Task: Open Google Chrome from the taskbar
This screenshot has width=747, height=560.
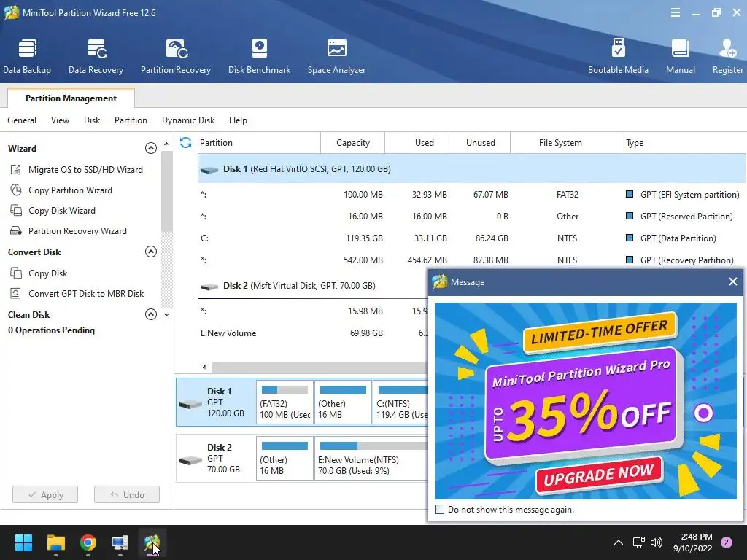Action: (88, 542)
